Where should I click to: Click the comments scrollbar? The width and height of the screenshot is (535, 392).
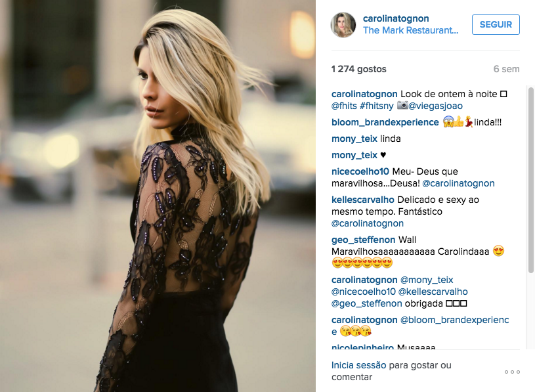pos(530,180)
